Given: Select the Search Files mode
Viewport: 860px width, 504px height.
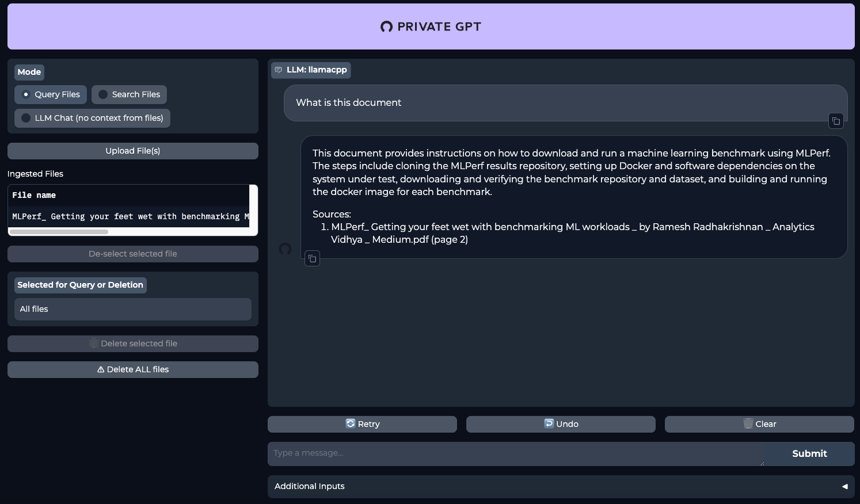Looking at the screenshot, I should click(130, 94).
